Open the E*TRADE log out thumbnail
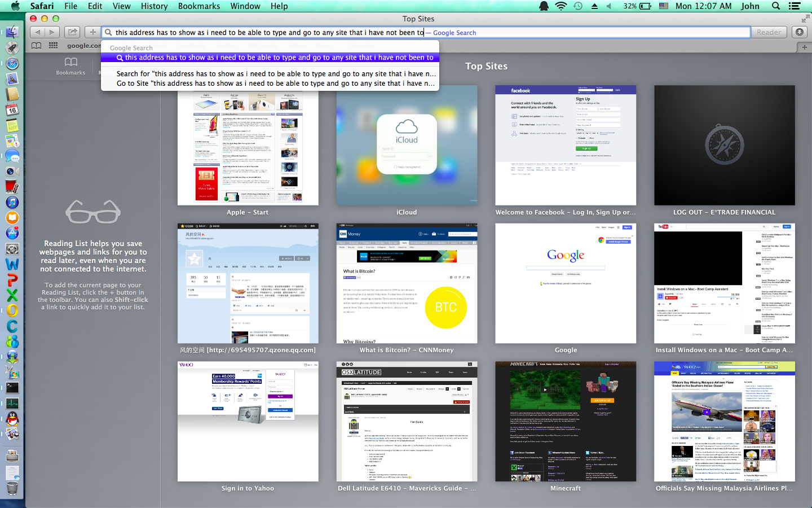The width and height of the screenshot is (812, 508). tap(725, 145)
